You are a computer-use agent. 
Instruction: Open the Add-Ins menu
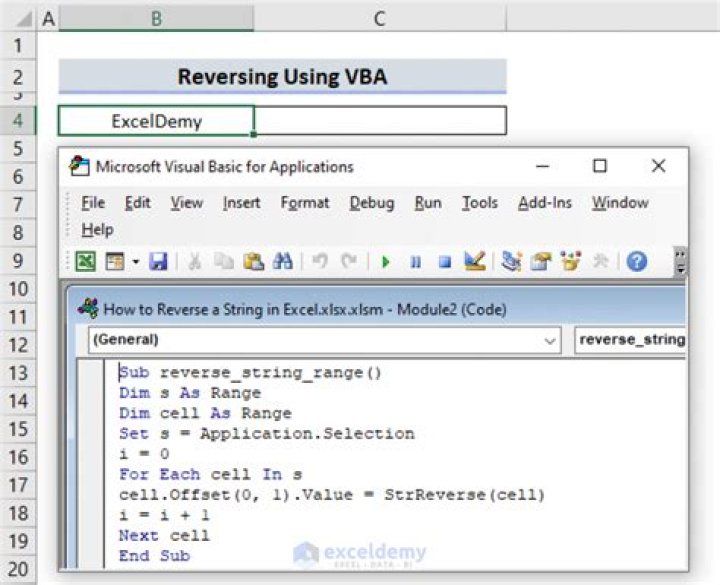(545, 202)
